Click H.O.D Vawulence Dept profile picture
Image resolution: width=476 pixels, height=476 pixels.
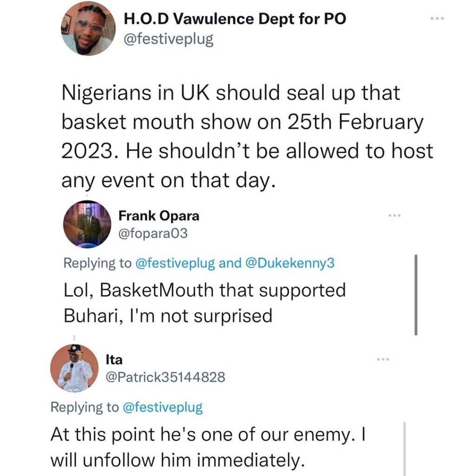88,30
